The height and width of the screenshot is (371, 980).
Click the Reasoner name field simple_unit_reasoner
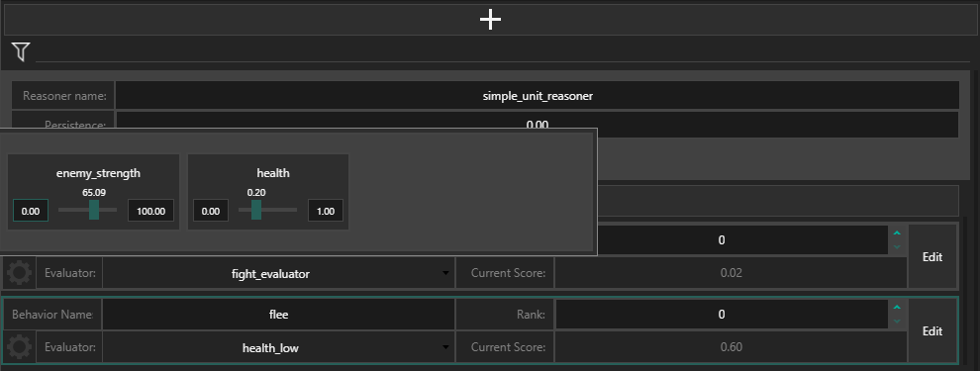(x=538, y=96)
